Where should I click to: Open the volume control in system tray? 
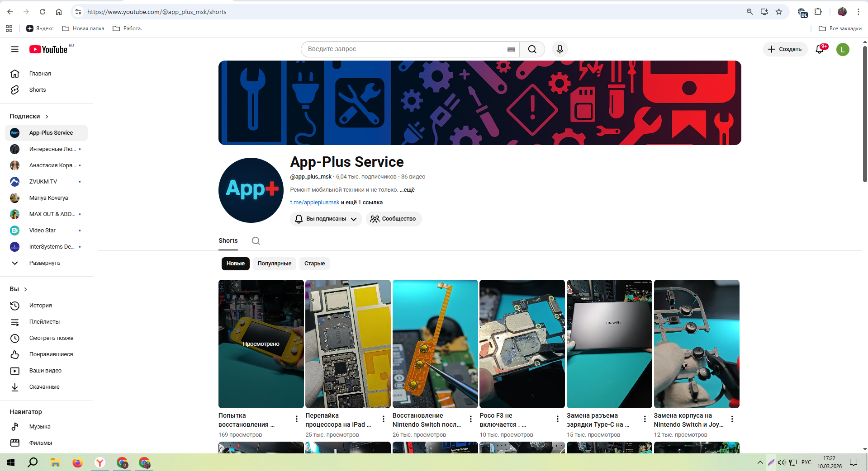(782, 462)
